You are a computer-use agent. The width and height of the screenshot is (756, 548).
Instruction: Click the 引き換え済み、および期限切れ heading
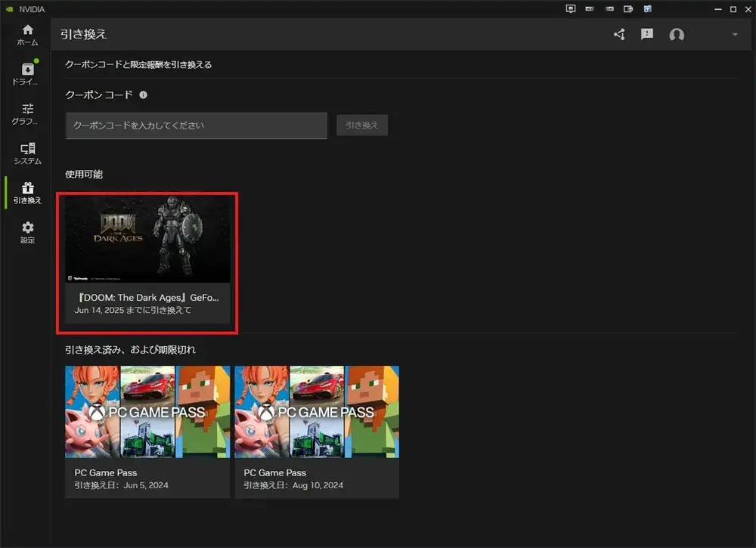click(130, 349)
